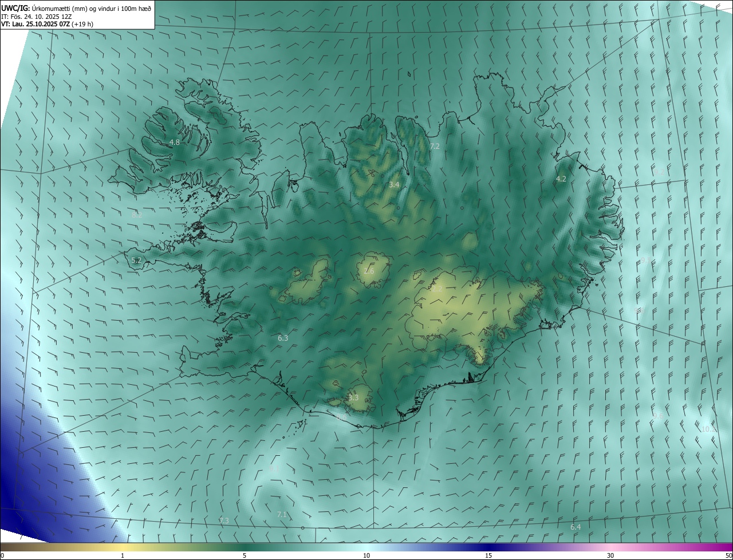Click the 10.2 value at the east edge
The height and width of the screenshot is (560, 733).
708,429
